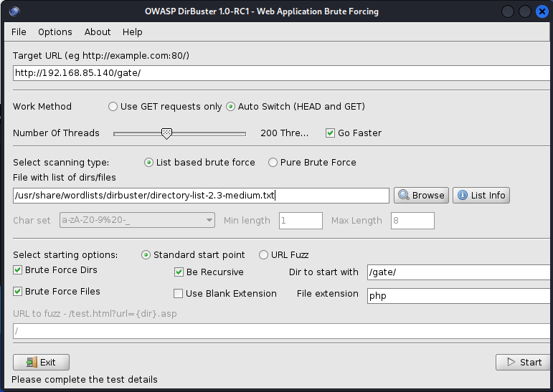Screen dimensions: 553x392
Task: Toggle the Be Recursive checkbox
Action: (x=180, y=272)
